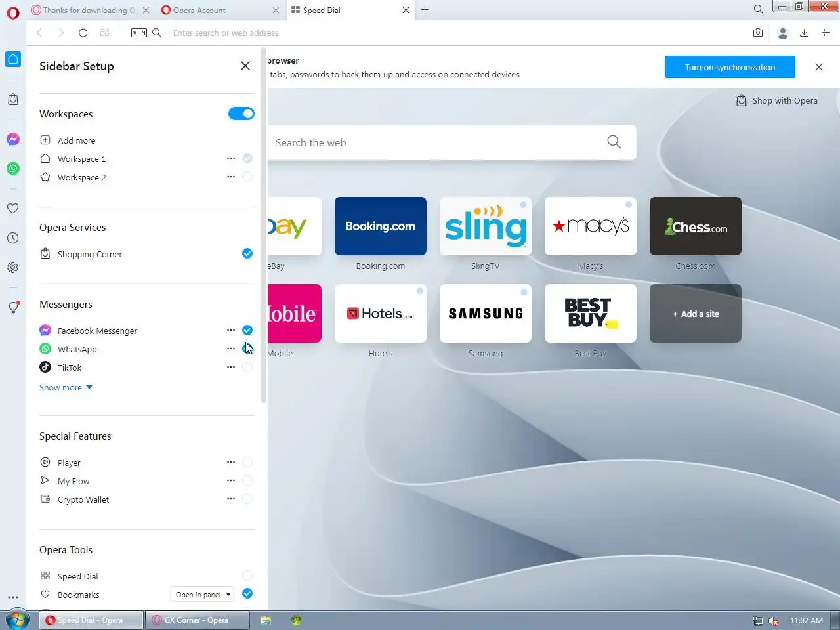Open Player three-dots options

(231, 462)
